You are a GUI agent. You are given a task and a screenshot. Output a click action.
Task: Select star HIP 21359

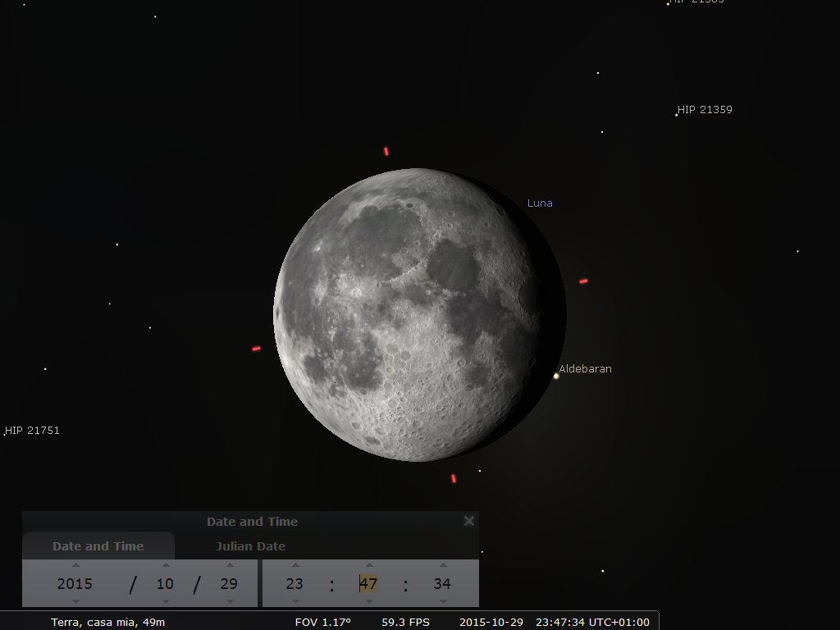pos(677,115)
